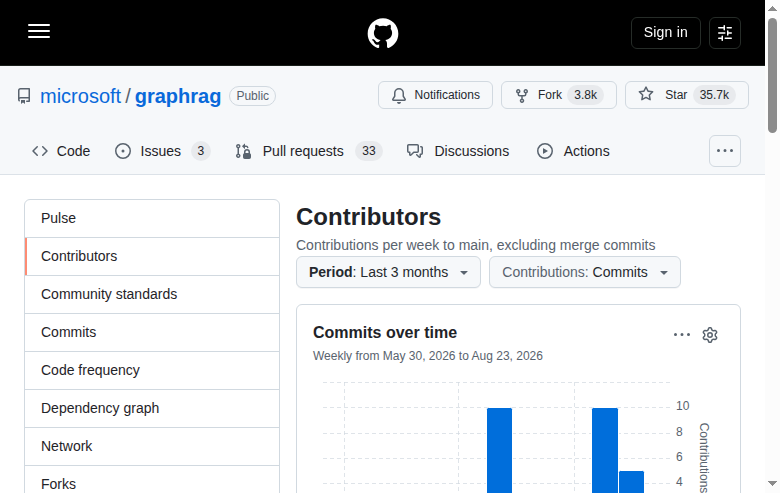The image size is (780, 493).
Task: Click the Notifications bell button
Action: (435, 95)
